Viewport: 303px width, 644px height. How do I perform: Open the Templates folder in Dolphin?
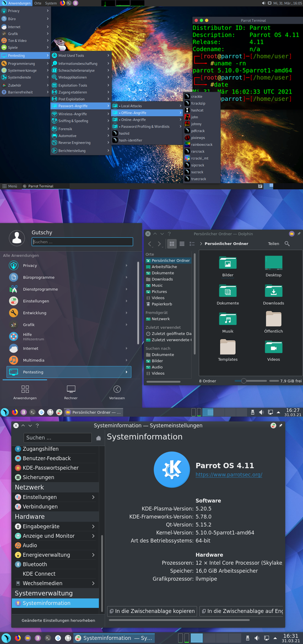(228, 347)
